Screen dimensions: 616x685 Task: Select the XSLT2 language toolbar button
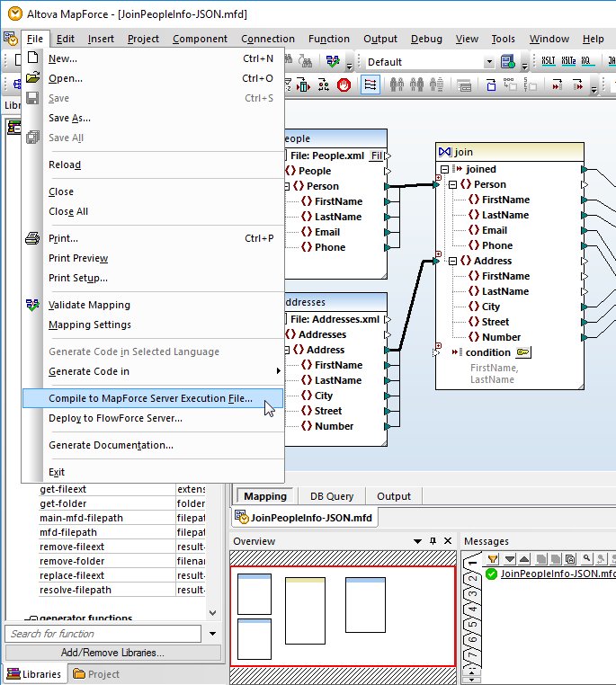(x=567, y=62)
